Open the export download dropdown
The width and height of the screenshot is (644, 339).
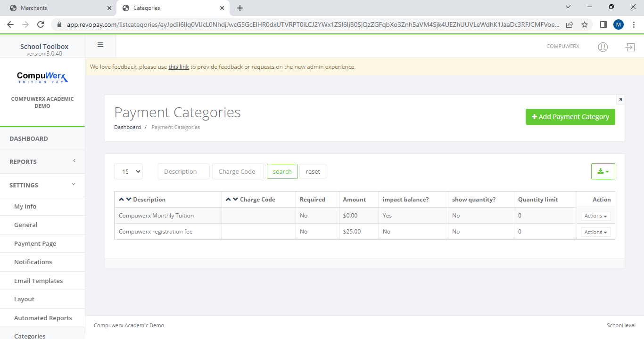click(603, 171)
